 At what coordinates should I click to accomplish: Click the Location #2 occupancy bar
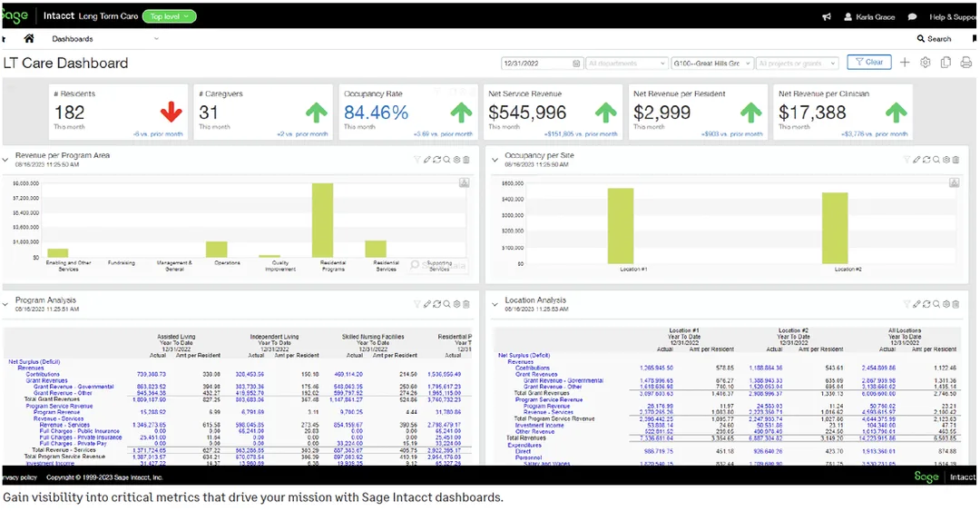point(835,228)
